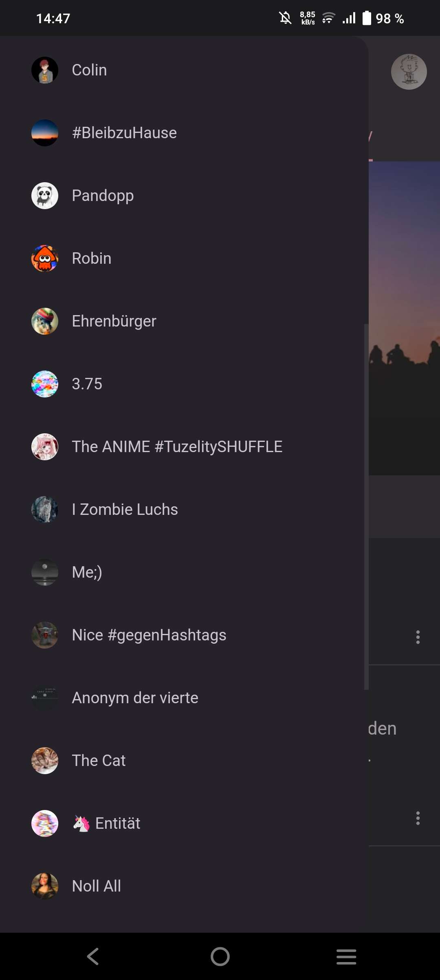Image resolution: width=440 pixels, height=980 pixels.
Task: Open the lower three-dot overflow menu
Action: point(418,818)
